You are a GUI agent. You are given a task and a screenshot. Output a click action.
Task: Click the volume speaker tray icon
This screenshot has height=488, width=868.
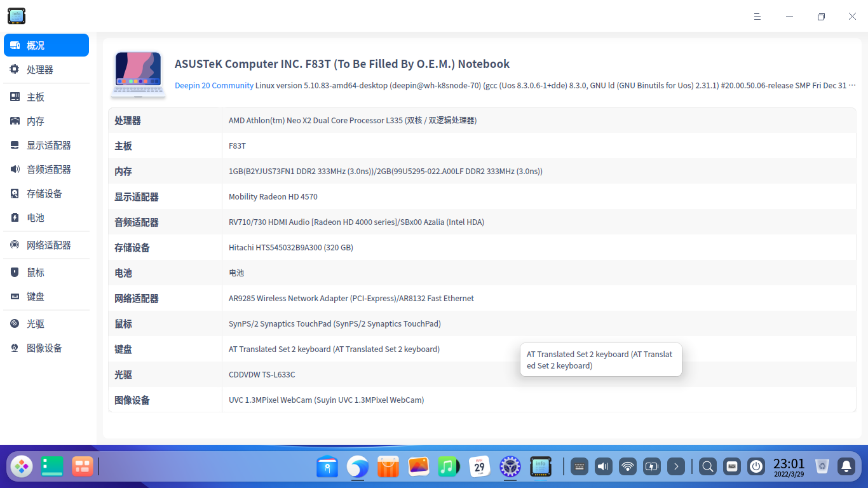[x=603, y=467]
